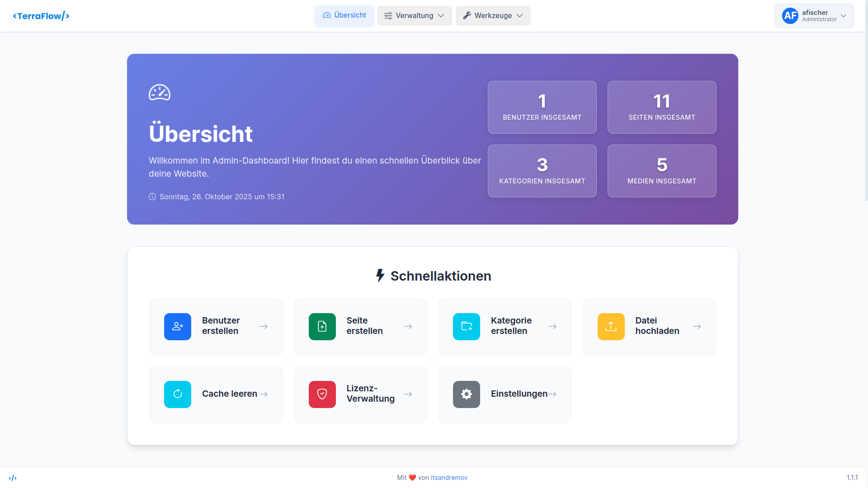This screenshot has height=488, width=868.
Task: Click the Kategorie erstellen folder-plus icon
Action: point(467,326)
